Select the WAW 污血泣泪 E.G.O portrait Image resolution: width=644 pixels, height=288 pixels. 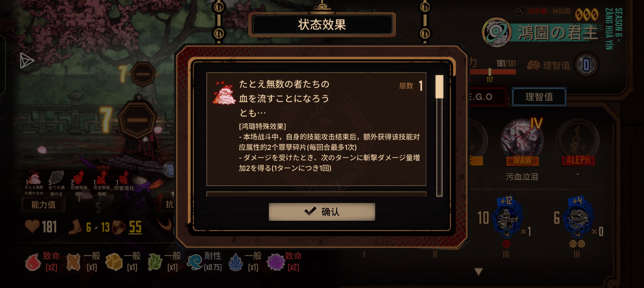522,141
